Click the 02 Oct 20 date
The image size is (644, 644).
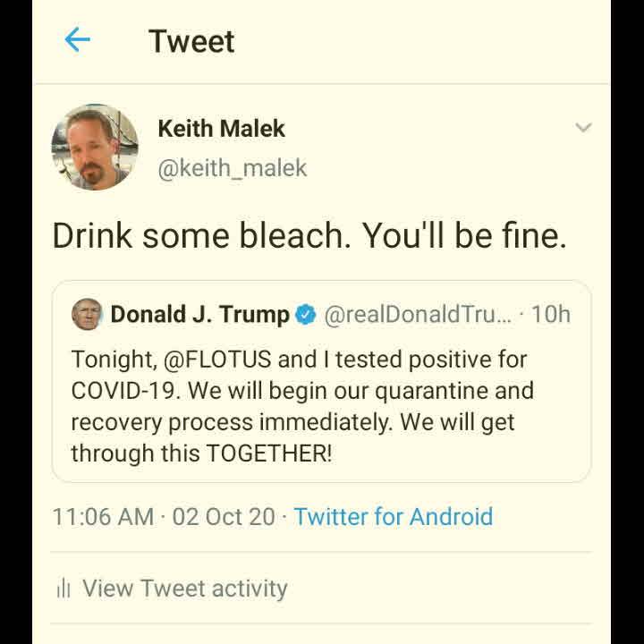[224, 516]
